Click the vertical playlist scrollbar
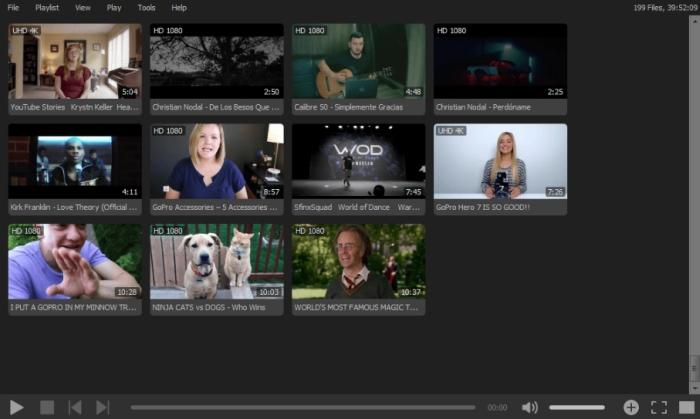The width and height of the screenshot is (700, 419). pyautogui.click(x=694, y=205)
